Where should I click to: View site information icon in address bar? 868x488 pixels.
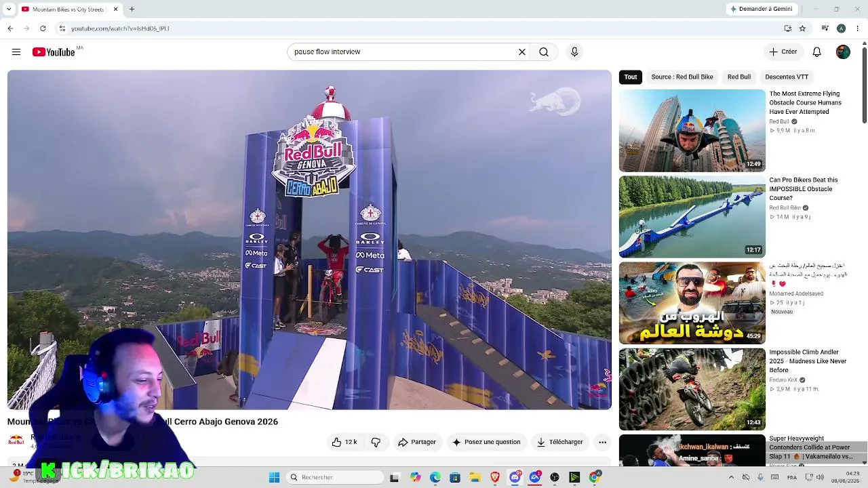[62, 28]
